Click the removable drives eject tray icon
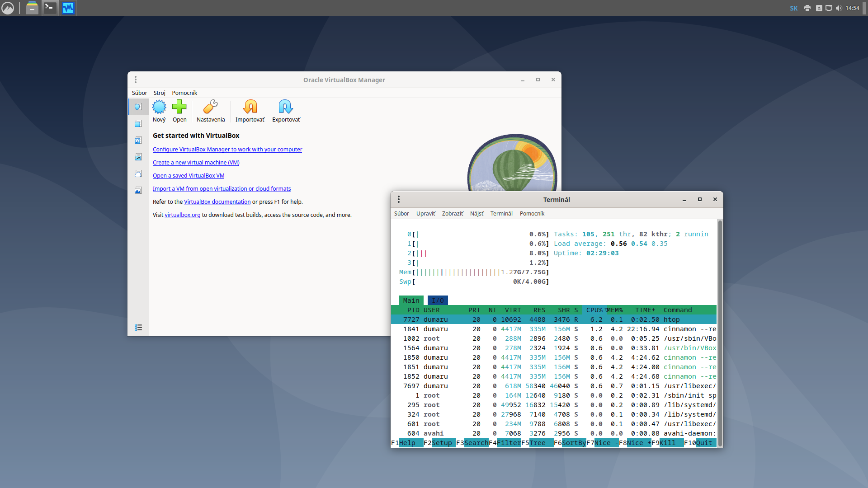Screen dimensions: 868x488 [x=819, y=8]
